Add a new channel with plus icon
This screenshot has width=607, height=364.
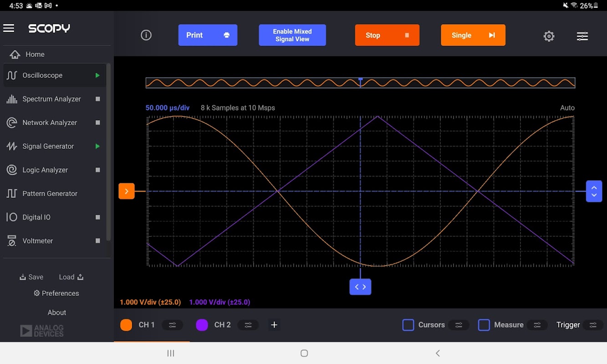274,325
